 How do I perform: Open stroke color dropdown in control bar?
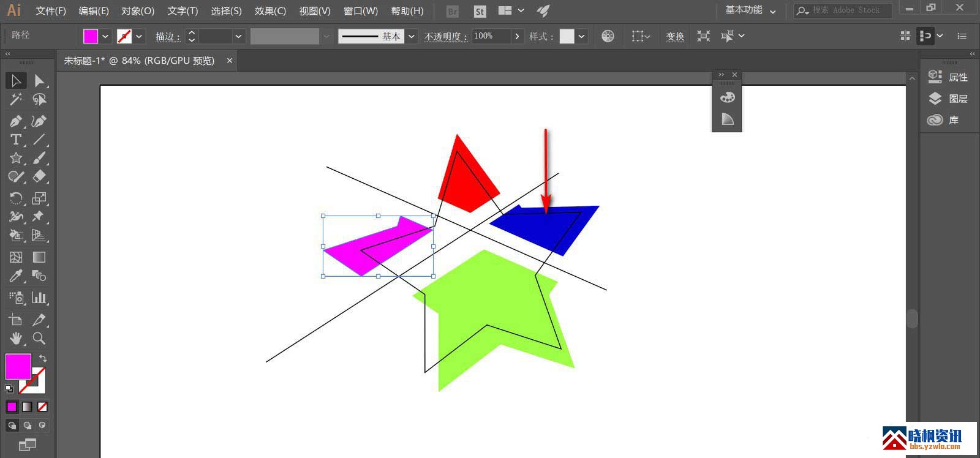(x=139, y=36)
